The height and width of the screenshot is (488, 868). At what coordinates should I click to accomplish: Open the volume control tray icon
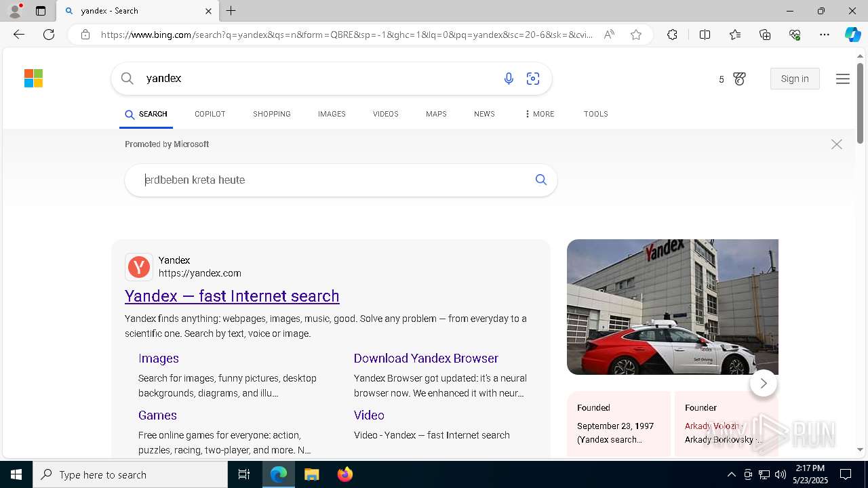click(780, 474)
